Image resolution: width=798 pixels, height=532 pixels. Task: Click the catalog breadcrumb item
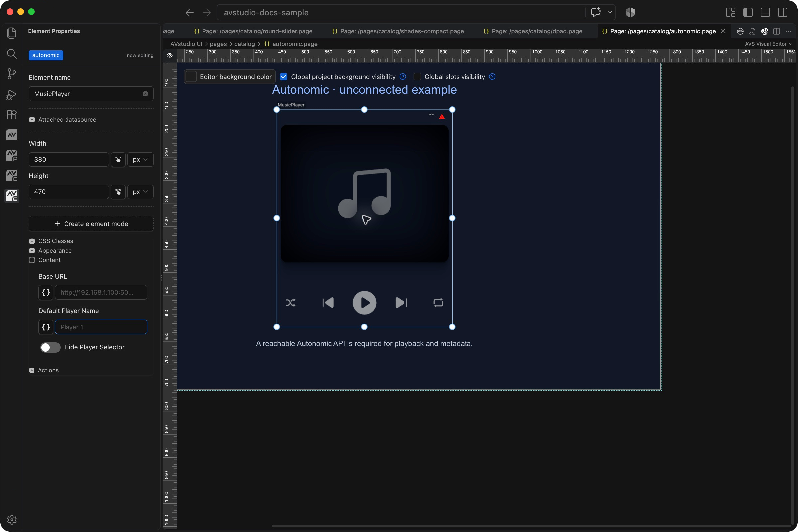coord(244,44)
